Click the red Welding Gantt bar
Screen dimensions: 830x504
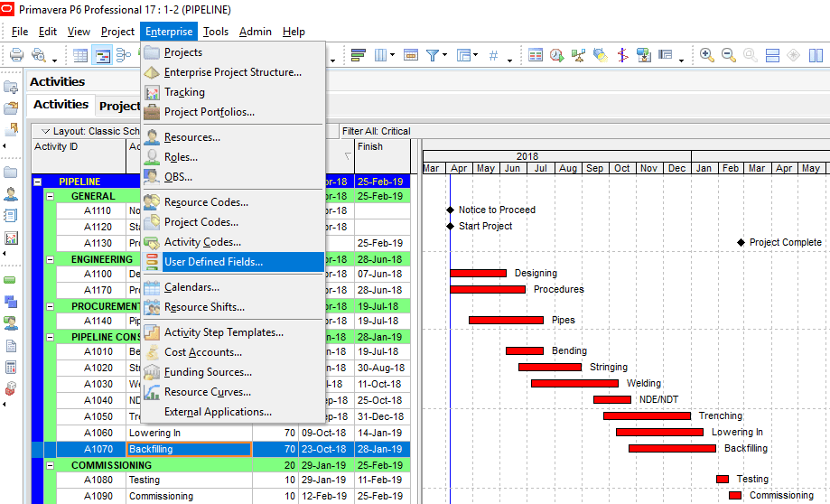[575, 383]
